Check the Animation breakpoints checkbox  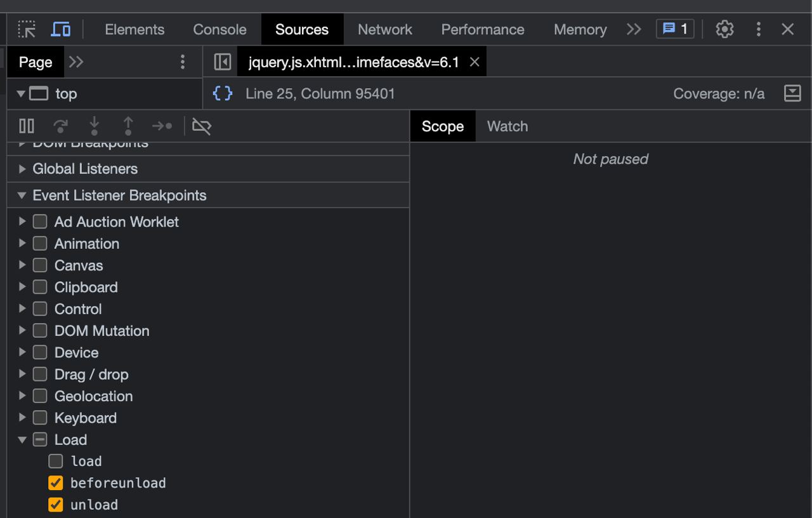coord(40,243)
